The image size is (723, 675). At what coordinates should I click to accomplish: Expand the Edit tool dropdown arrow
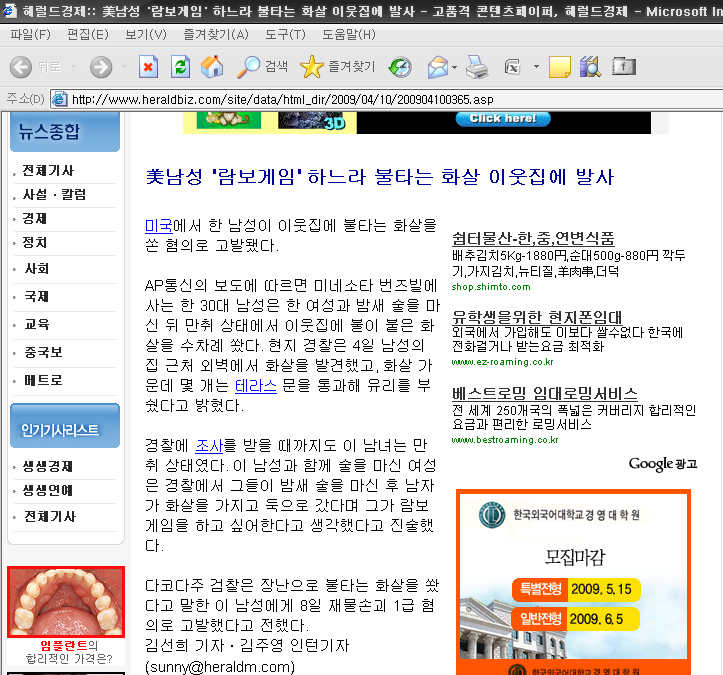535,68
